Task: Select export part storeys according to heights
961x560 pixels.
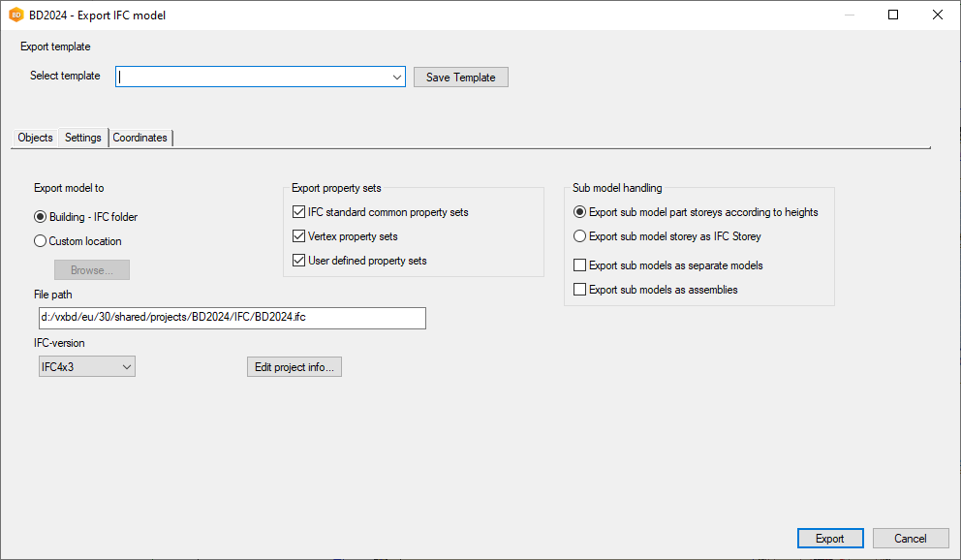Action: tap(580, 212)
